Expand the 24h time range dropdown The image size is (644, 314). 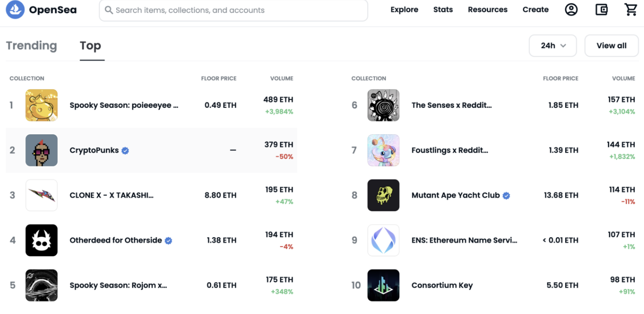(553, 45)
